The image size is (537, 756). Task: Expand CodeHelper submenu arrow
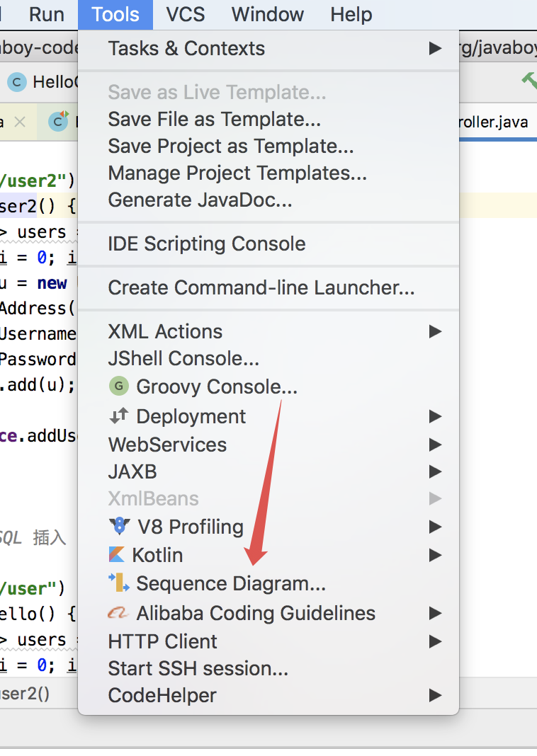point(435,695)
